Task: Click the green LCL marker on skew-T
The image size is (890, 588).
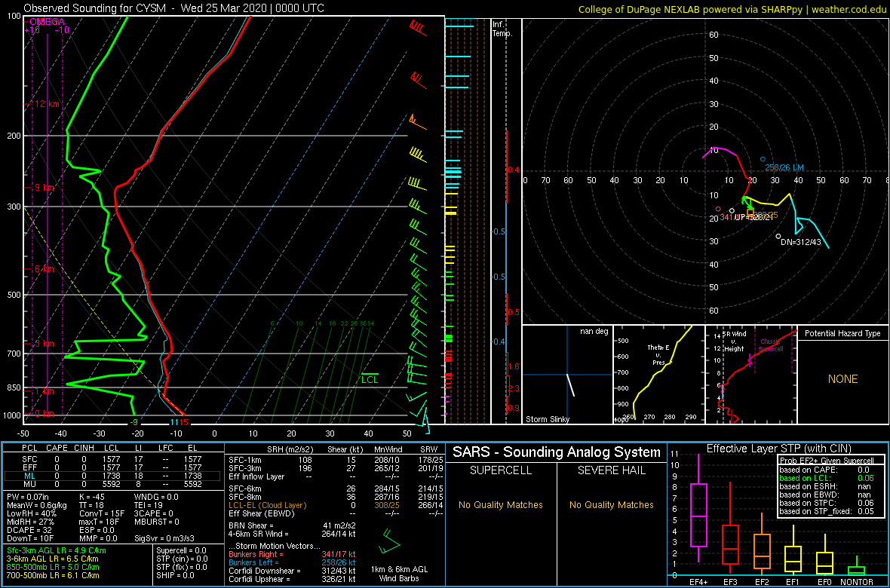Action: click(x=370, y=378)
